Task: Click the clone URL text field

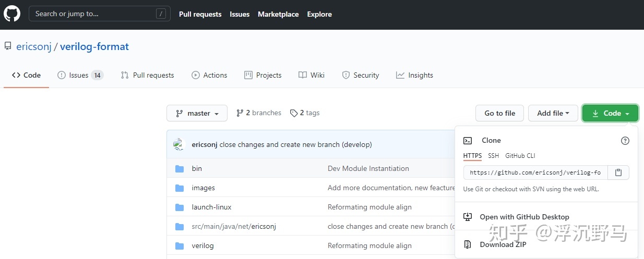Action: coord(535,172)
